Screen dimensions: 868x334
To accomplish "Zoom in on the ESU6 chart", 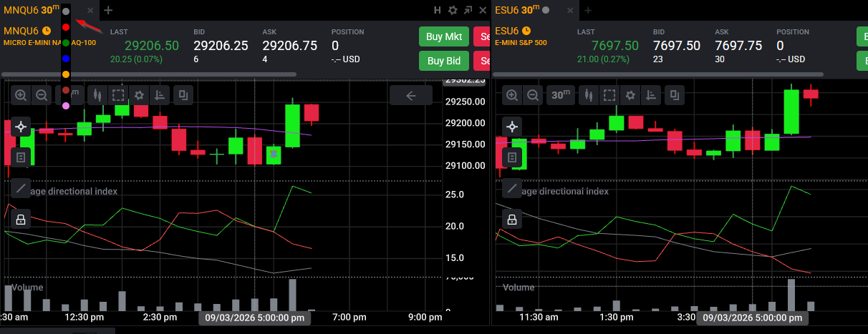I will coord(513,95).
